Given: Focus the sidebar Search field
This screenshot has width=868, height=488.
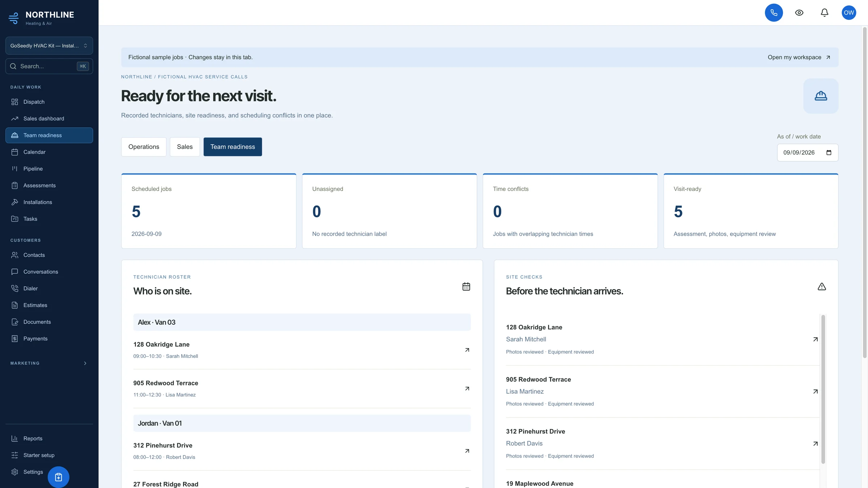Looking at the screenshot, I should (49, 66).
